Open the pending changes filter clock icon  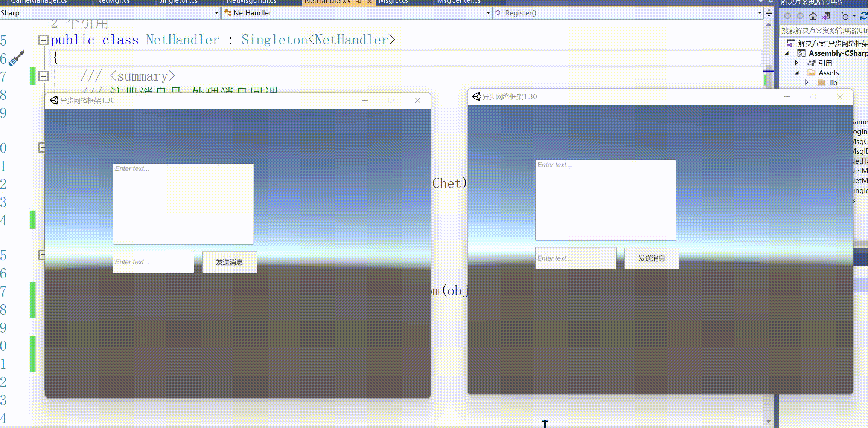(x=845, y=16)
